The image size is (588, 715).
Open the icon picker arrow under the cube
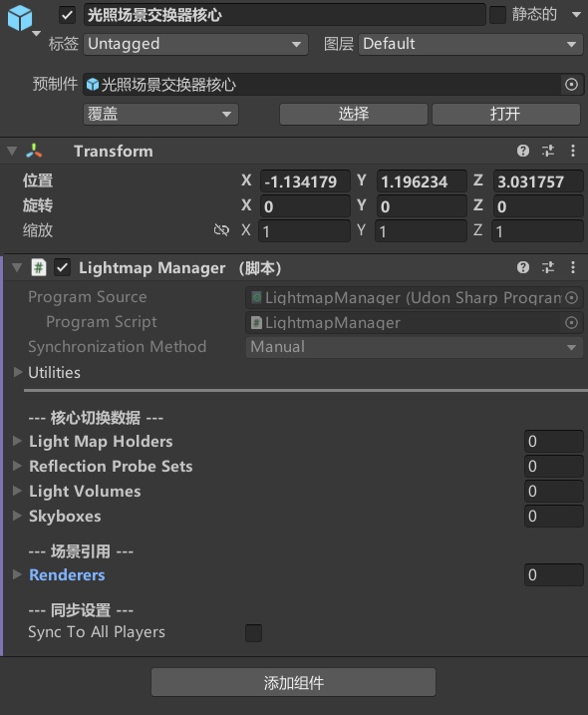pos(37,33)
